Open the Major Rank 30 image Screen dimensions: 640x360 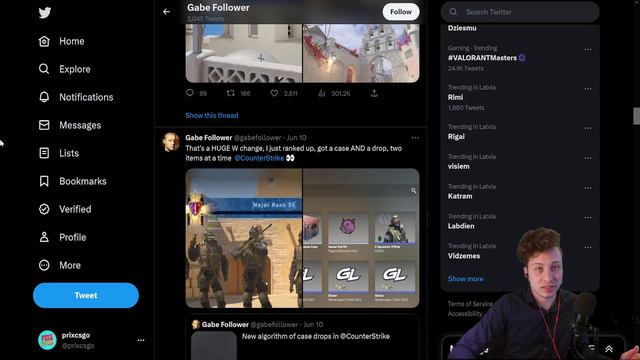(x=244, y=238)
